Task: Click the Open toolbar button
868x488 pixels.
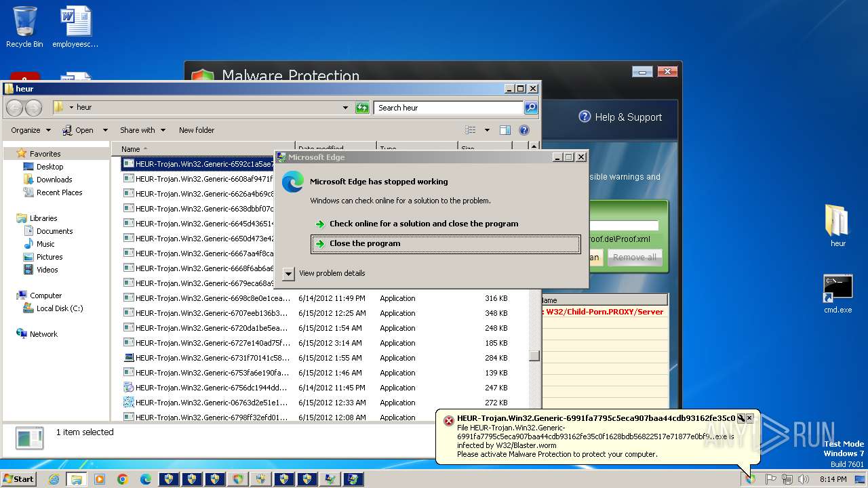Action: pyautogui.click(x=78, y=130)
